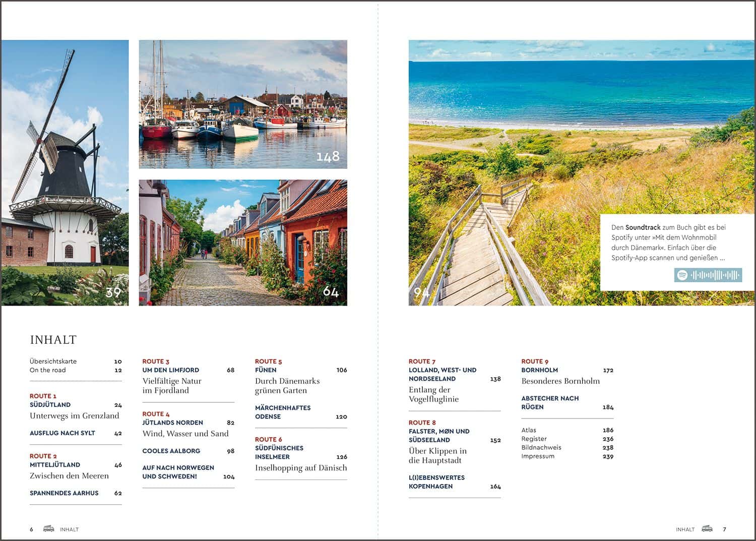The image size is (756, 541).
Task: Click the ROUTE 7 label
Action: pos(422,362)
